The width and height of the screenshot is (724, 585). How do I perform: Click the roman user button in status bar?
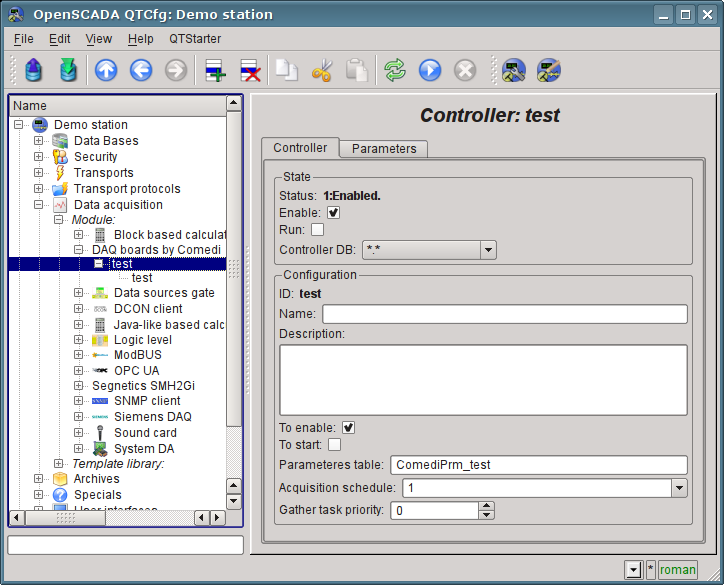pos(677,570)
